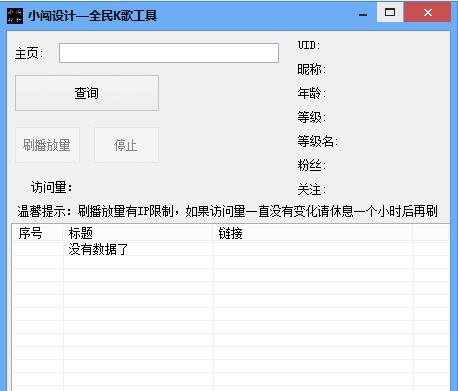This screenshot has height=391, width=458.
Task: Click the disabled 刷播放量 button
Action: (47, 145)
